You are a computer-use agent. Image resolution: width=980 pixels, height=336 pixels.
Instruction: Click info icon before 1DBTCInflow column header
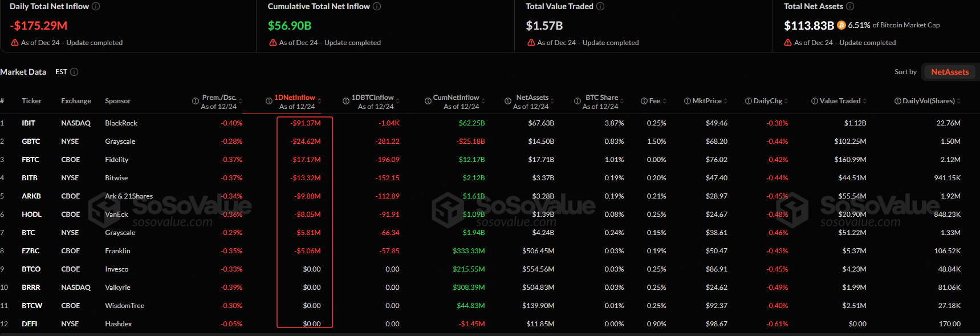coord(345,101)
